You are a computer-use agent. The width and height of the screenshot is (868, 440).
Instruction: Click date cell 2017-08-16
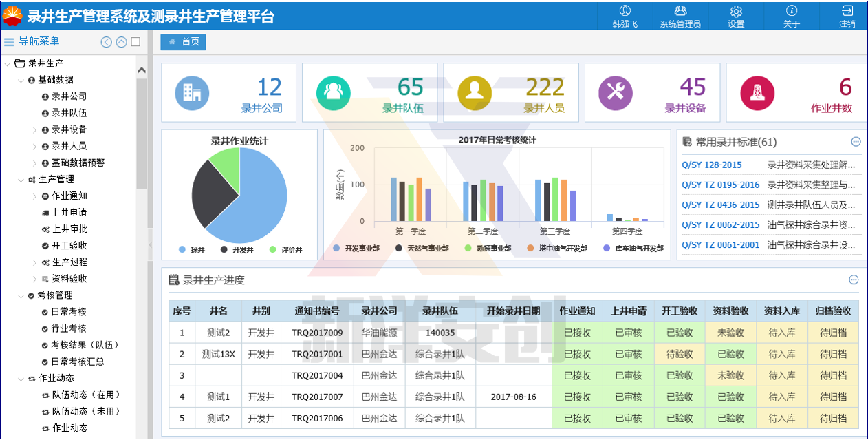pos(513,397)
